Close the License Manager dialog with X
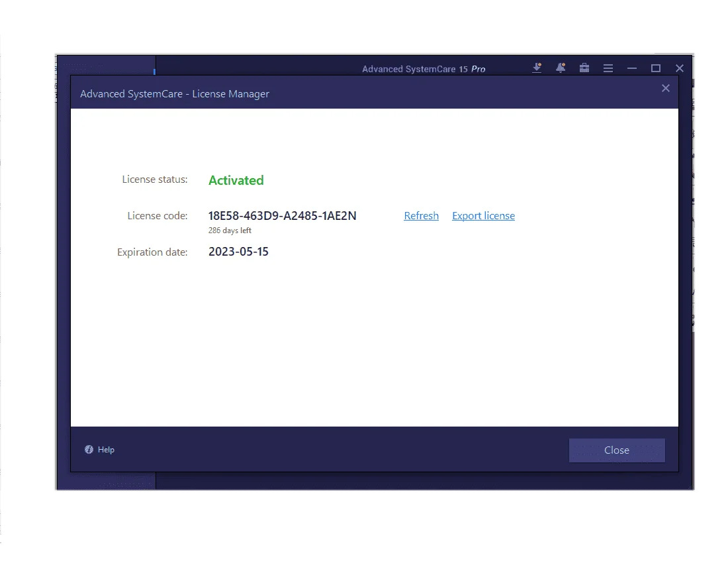This screenshot has height=563, width=728. tap(666, 88)
